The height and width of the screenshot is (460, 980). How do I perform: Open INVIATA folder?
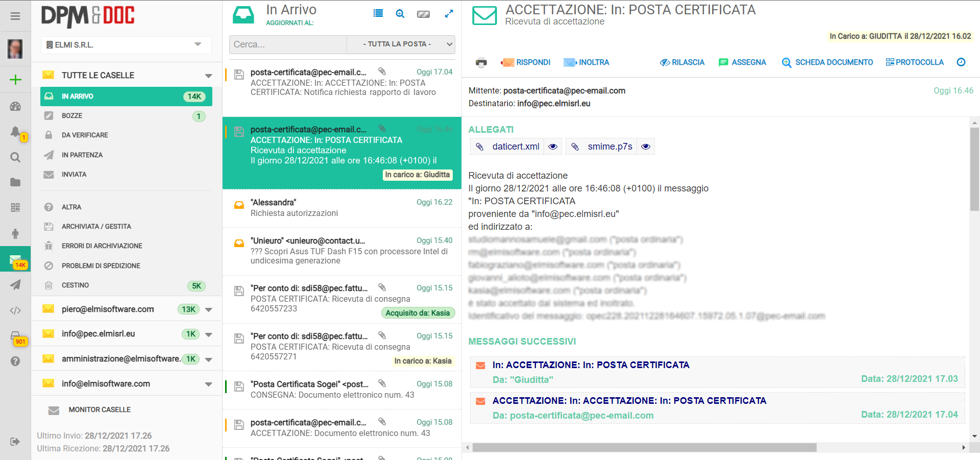point(126,175)
